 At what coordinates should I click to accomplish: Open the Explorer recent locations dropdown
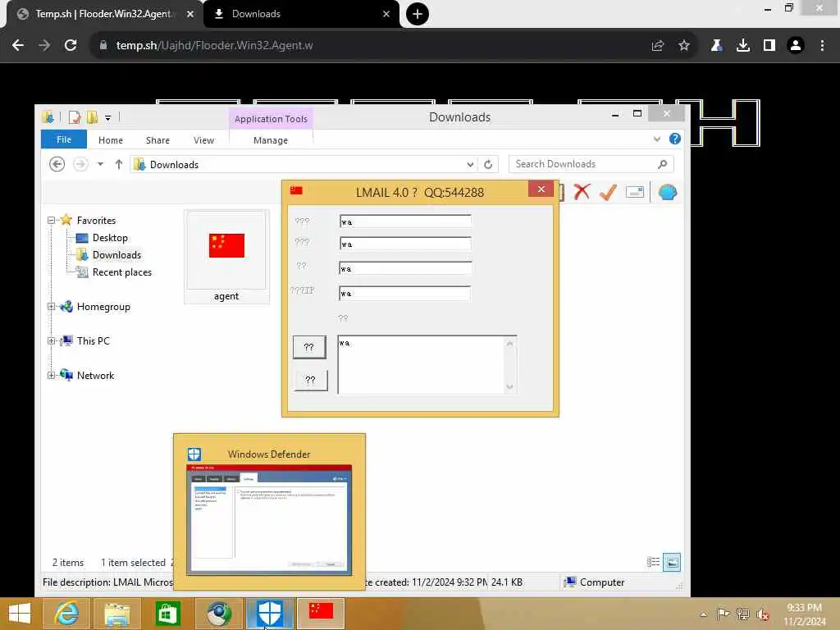pyautogui.click(x=100, y=164)
